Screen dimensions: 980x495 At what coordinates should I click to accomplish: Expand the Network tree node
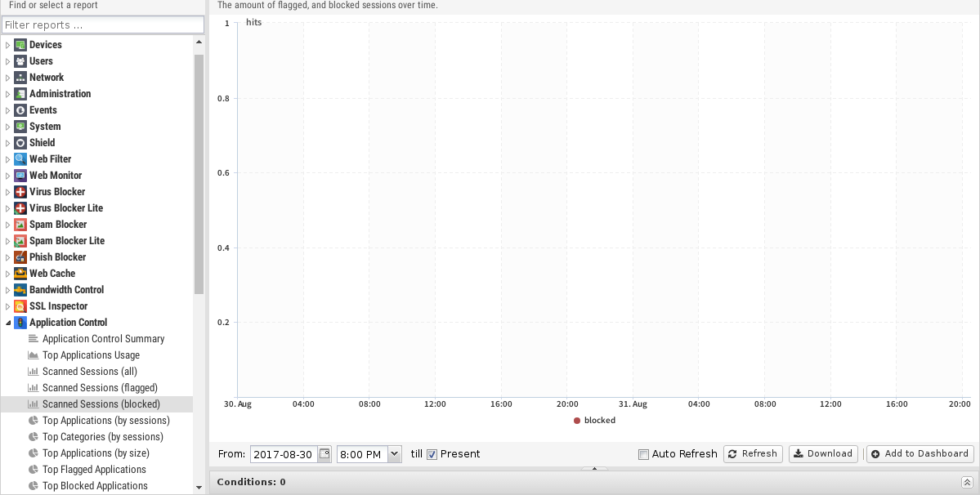pyautogui.click(x=7, y=78)
